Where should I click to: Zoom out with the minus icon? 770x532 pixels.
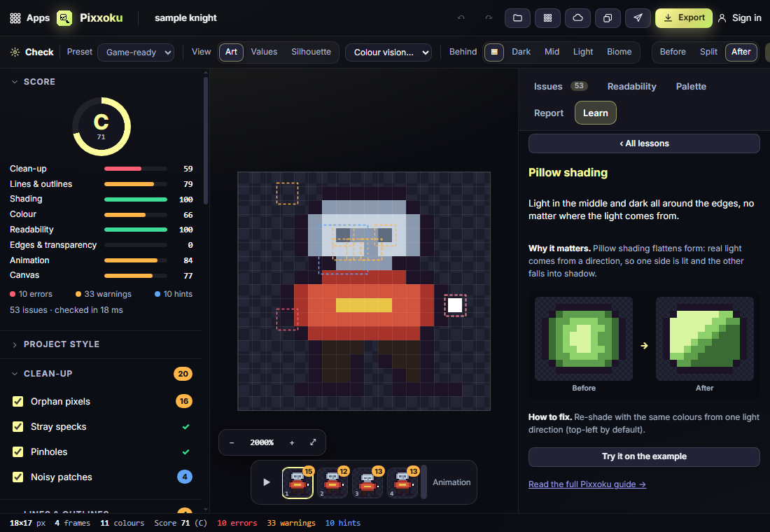[232, 442]
